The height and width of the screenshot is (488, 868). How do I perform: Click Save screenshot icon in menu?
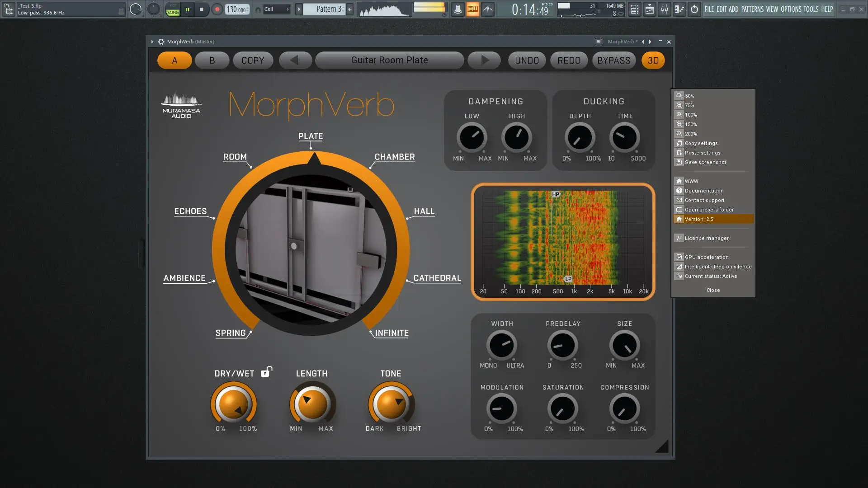point(679,162)
